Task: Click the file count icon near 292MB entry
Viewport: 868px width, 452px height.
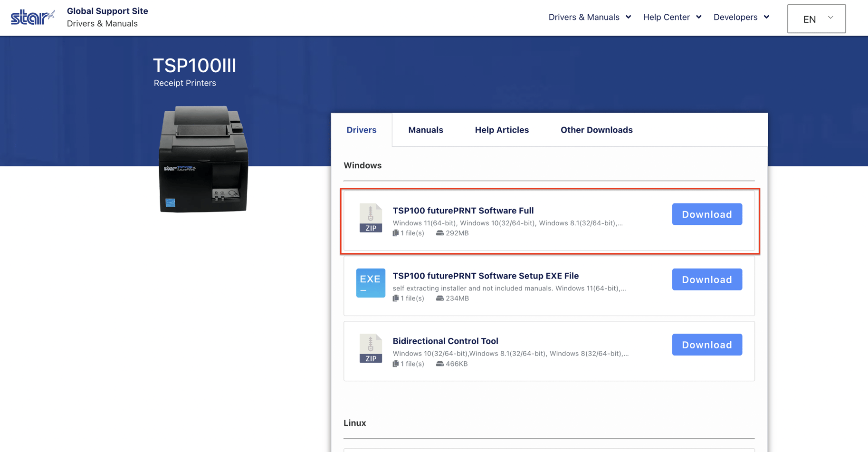Action: coord(395,233)
